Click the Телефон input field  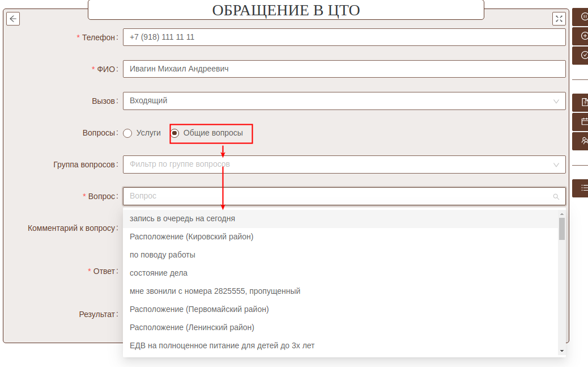[x=344, y=37]
